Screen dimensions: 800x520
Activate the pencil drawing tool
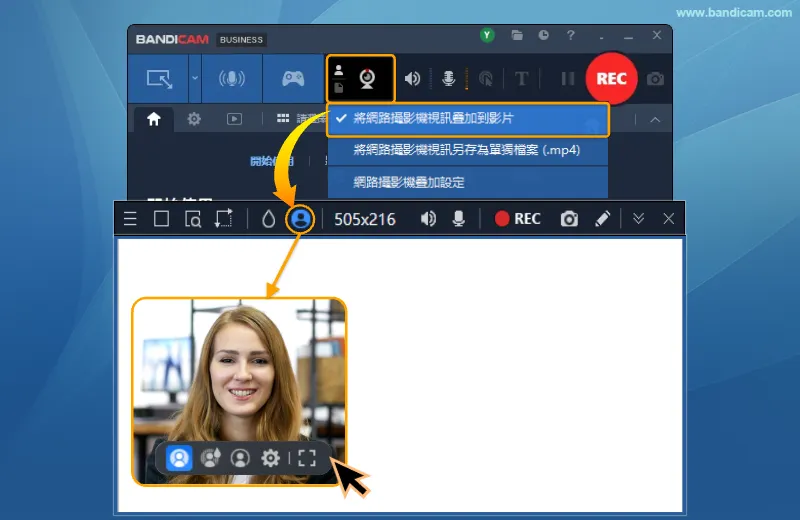pyautogui.click(x=603, y=219)
